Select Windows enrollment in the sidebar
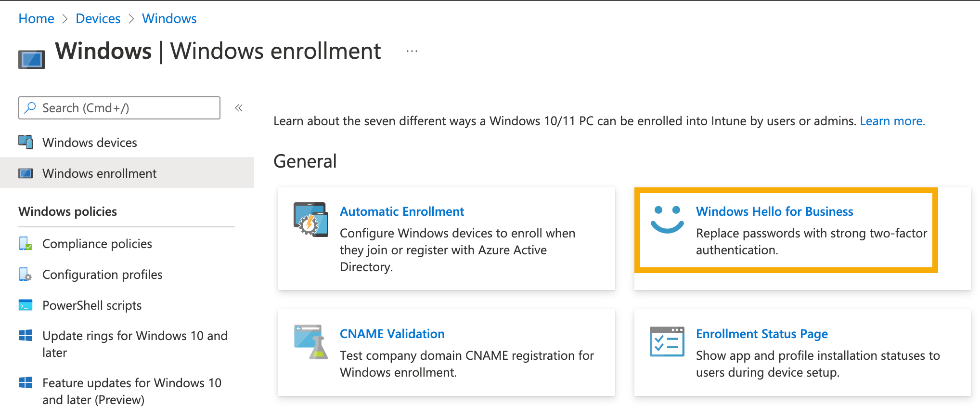The image size is (980, 420). 99,173
